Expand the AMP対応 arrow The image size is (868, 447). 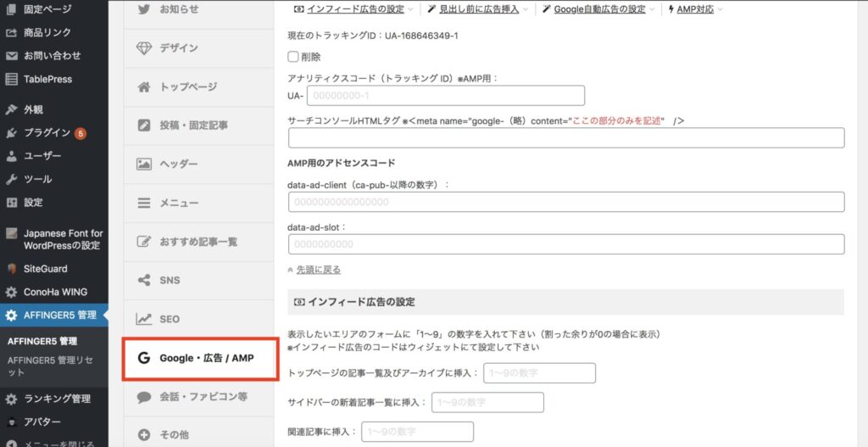tap(720, 9)
